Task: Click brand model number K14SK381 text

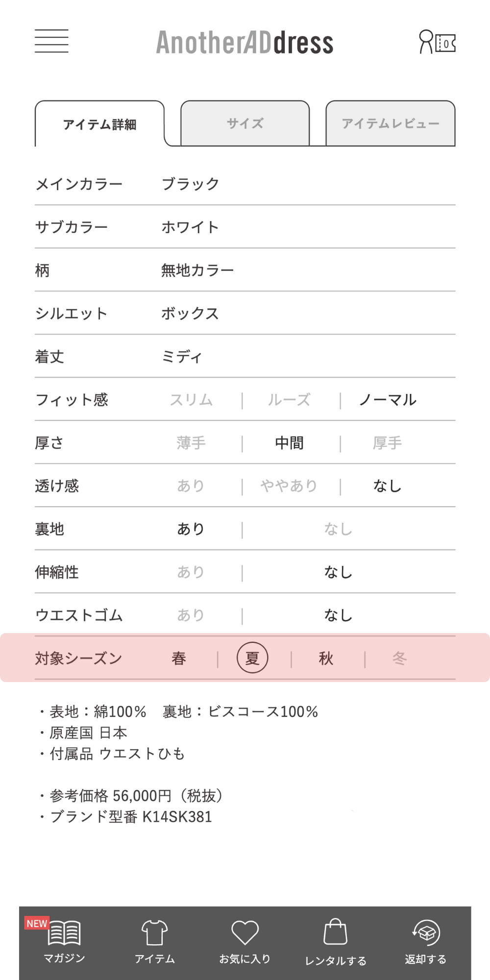Action: tap(177, 817)
